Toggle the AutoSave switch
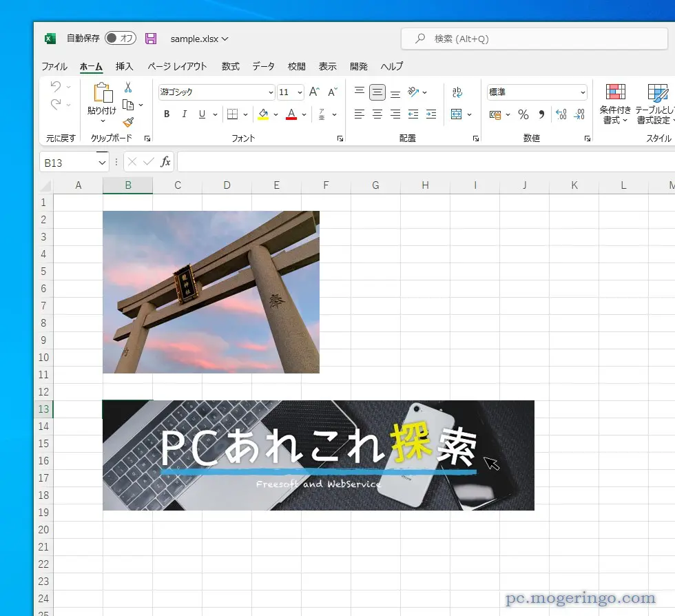 point(120,39)
